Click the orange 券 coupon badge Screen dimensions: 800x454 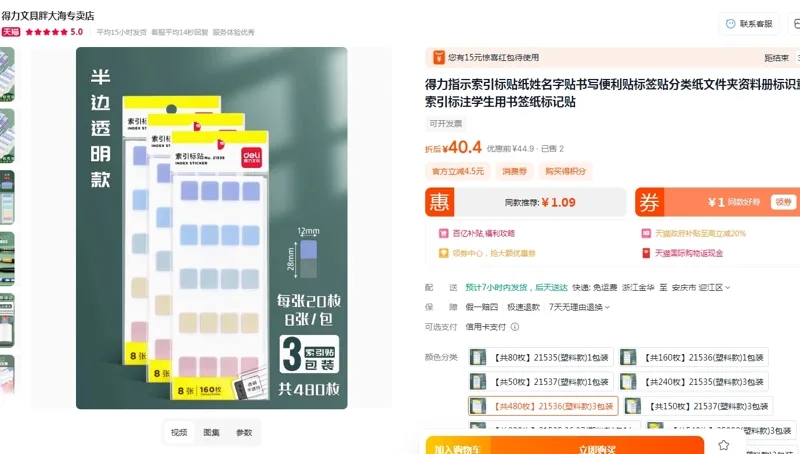pos(649,202)
